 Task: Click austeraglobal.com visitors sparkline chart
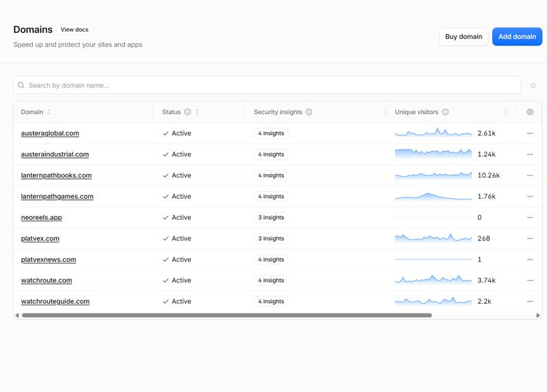click(x=433, y=132)
